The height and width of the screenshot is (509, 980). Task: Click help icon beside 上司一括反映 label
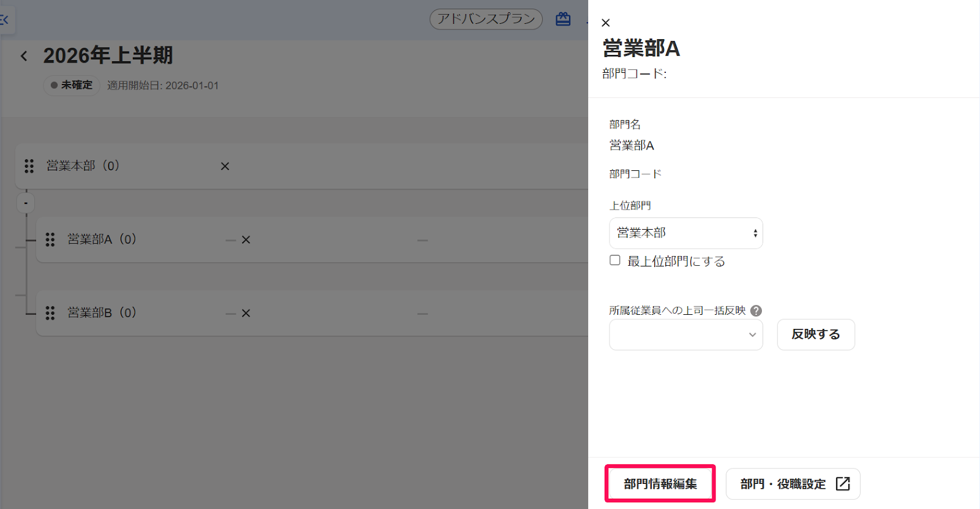click(x=756, y=311)
